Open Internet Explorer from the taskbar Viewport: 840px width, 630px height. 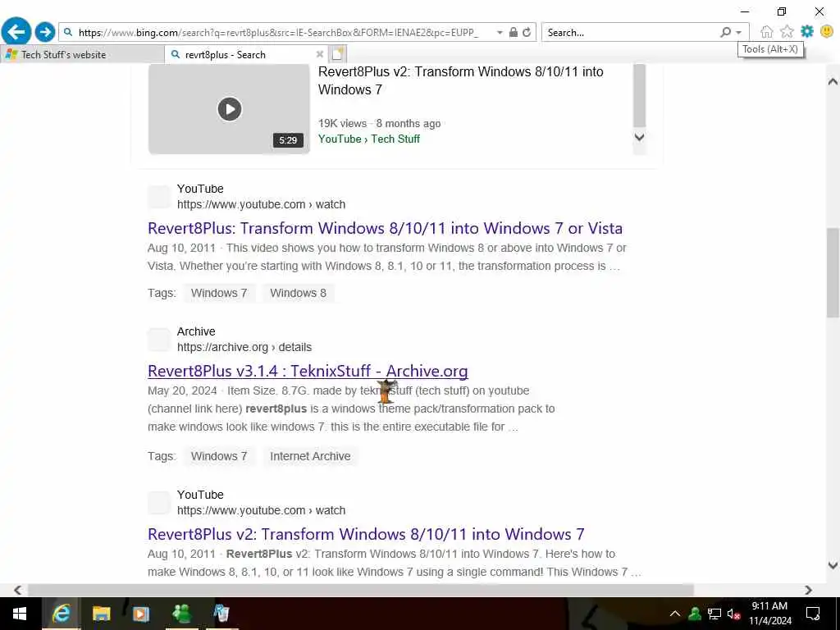tap(61, 614)
